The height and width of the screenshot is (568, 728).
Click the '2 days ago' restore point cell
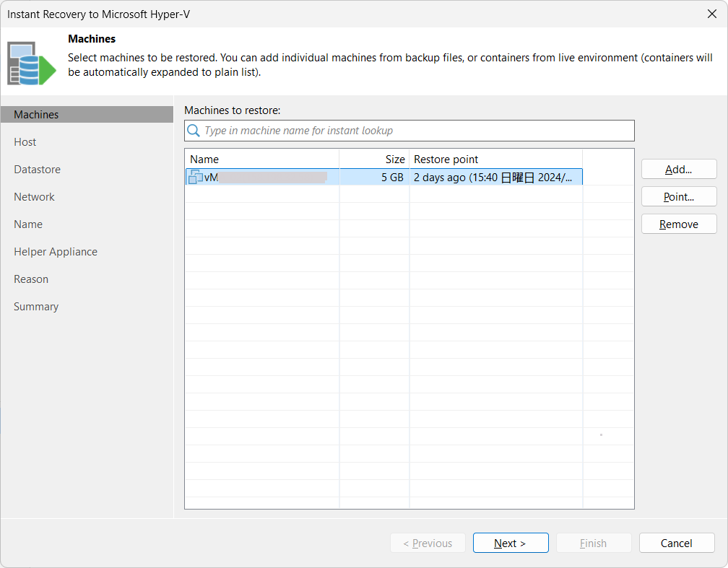pos(496,178)
